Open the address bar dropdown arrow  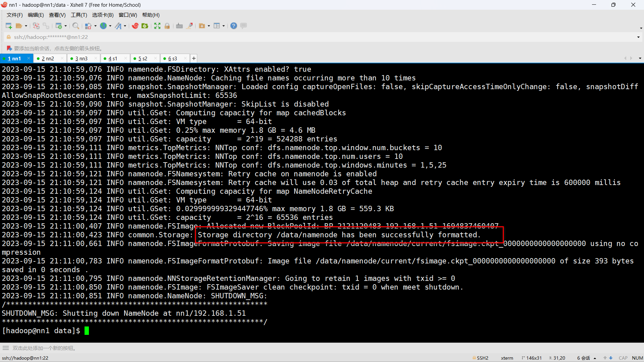tap(638, 37)
